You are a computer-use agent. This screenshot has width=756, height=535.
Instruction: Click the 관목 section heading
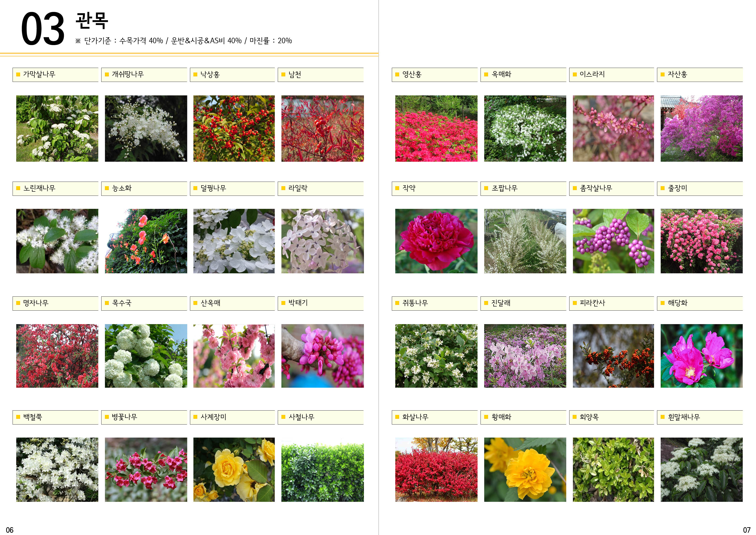[x=92, y=21]
